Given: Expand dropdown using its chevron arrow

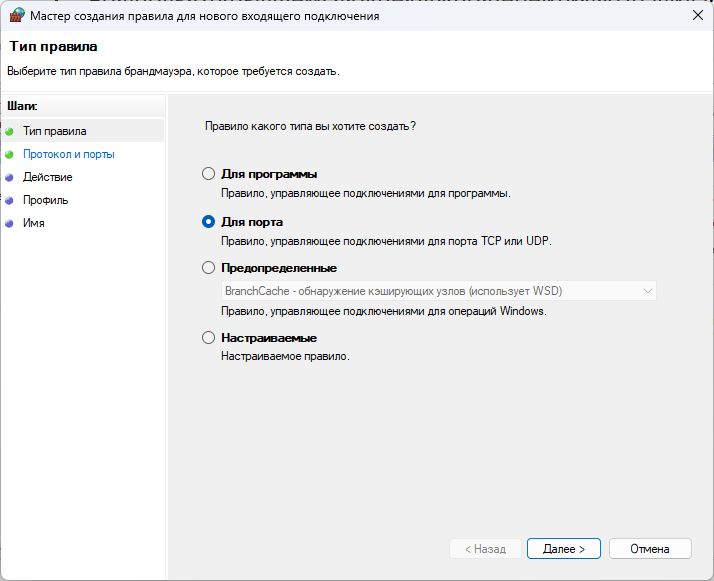Looking at the screenshot, I should 648,291.
